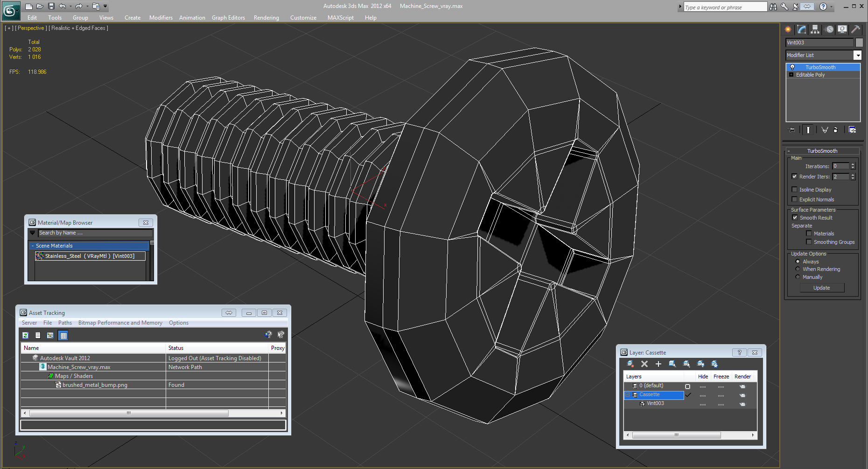
Task: Open Configure Modifier Sets icon
Action: [x=852, y=130]
